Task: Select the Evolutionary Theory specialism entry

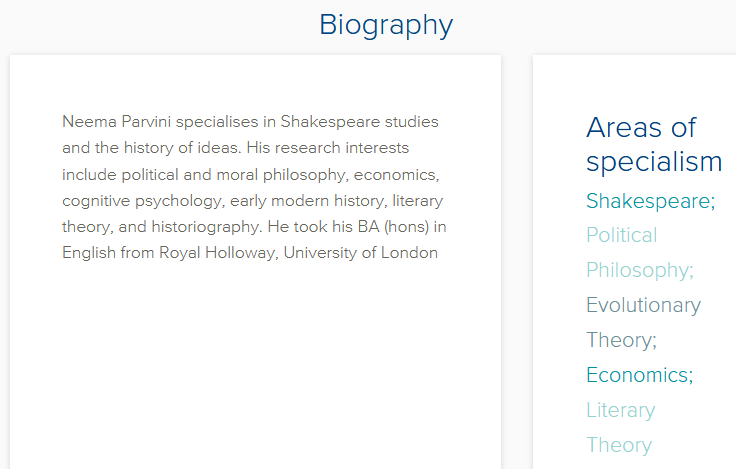Action: pyautogui.click(x=643, y=305)
